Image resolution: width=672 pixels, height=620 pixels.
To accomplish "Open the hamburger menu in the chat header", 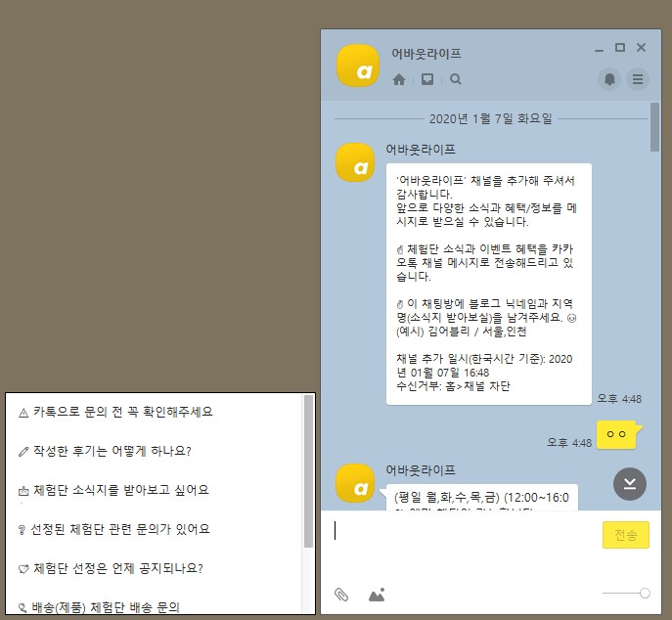I will click(x=638, y=79).
